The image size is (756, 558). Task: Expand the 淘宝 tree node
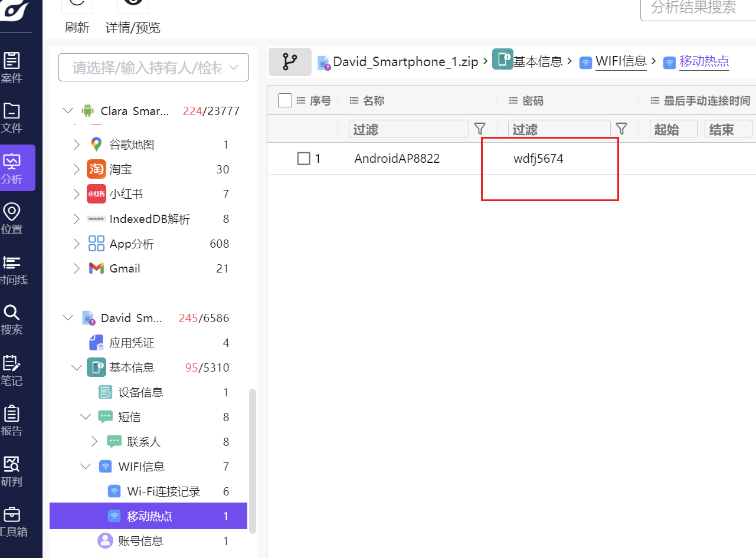pyautogui.click(x=76, y=170)
